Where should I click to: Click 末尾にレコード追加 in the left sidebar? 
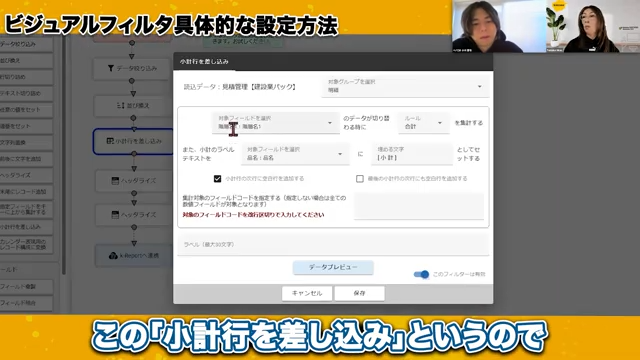click(25, 191)
